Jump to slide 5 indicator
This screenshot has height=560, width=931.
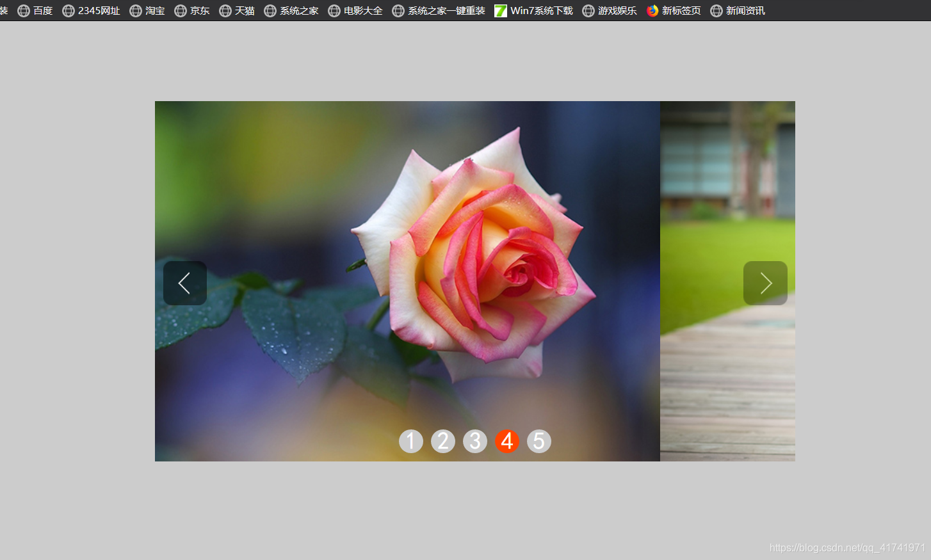pyautogui.click(x=539, y=441)
